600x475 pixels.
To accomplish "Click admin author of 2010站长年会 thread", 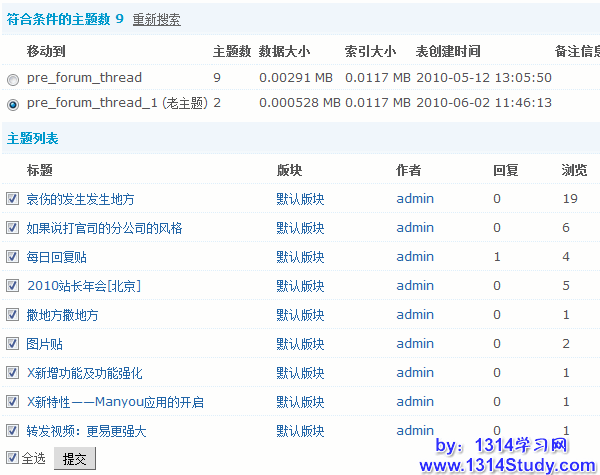I will tap(414, 286).
